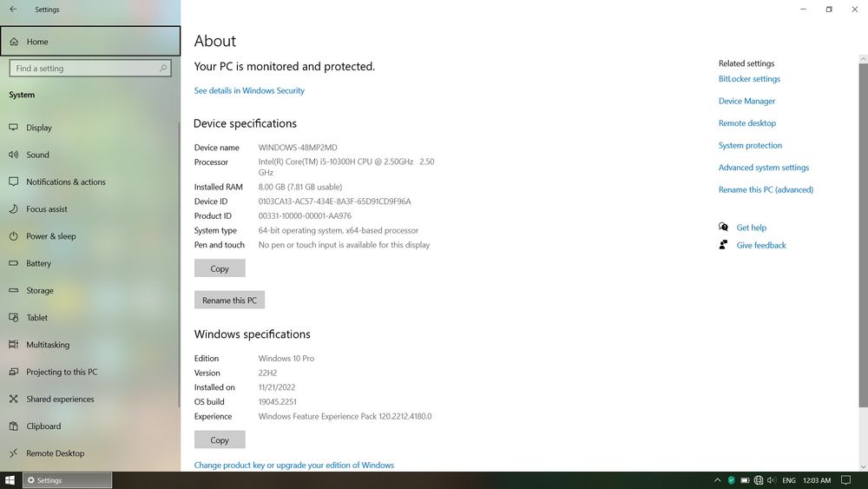The width and height of the screenshot is (868, 489).
Task: Click Change product key or upgrade link
Action: click(294, 466)
